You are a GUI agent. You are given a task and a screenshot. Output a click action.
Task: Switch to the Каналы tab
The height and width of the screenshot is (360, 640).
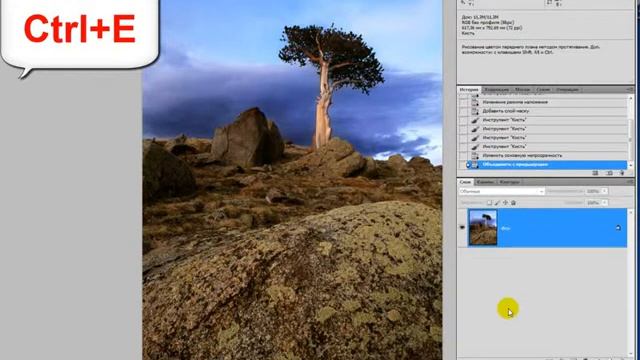coord(485,182)
